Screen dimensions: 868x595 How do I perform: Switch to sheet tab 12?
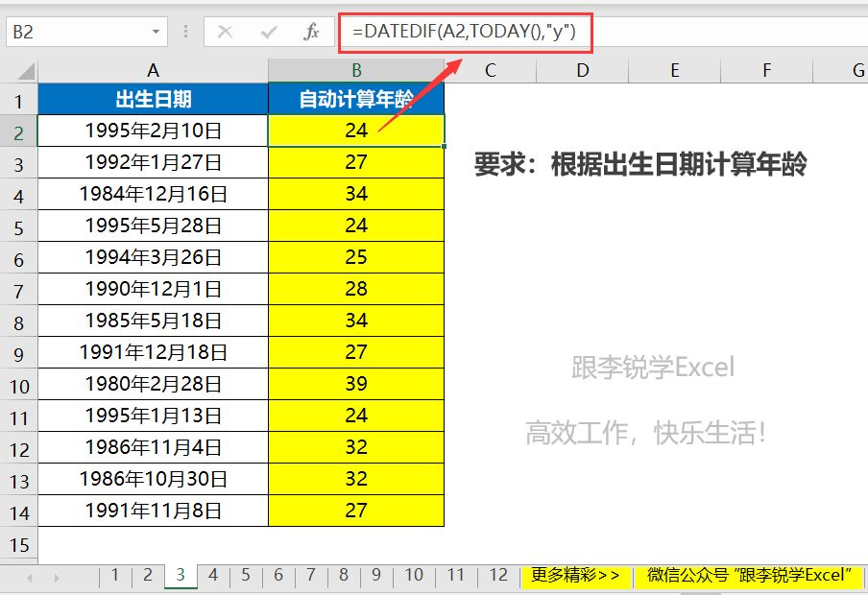(497, 576)
